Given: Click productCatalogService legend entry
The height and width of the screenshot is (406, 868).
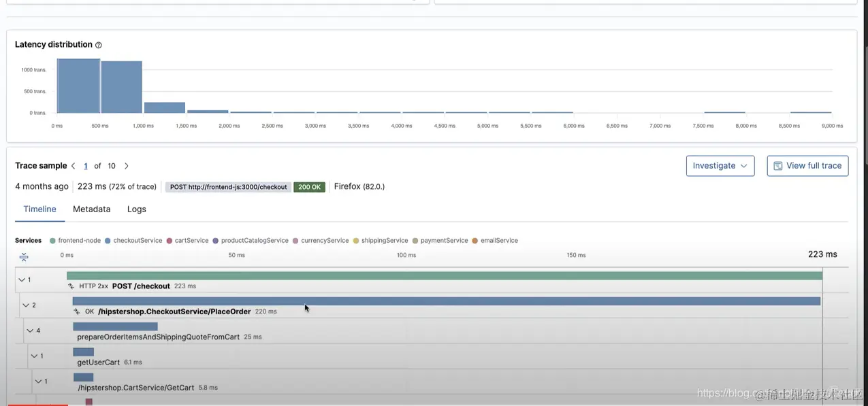Looking at the screenshot, I should (251, 241).
